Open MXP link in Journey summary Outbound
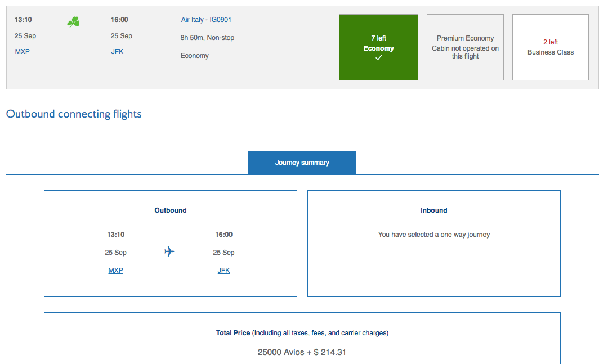This screenshot has height=364, width=608. (115, 271)
